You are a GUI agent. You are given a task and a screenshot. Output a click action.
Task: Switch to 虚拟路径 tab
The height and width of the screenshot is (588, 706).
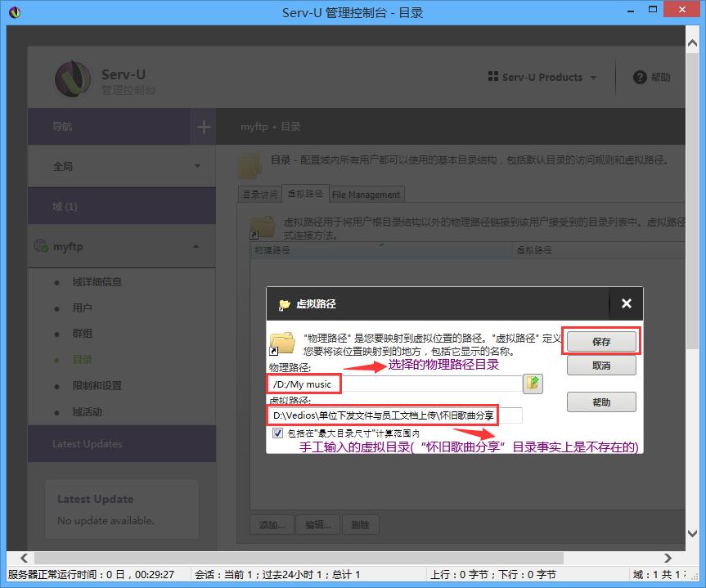coord(305,194)
